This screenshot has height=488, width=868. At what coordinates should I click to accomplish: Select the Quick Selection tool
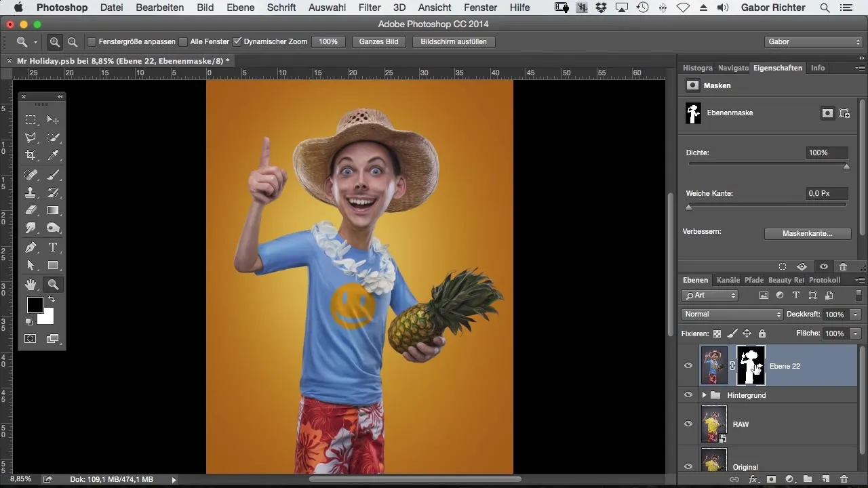[53, 138]
